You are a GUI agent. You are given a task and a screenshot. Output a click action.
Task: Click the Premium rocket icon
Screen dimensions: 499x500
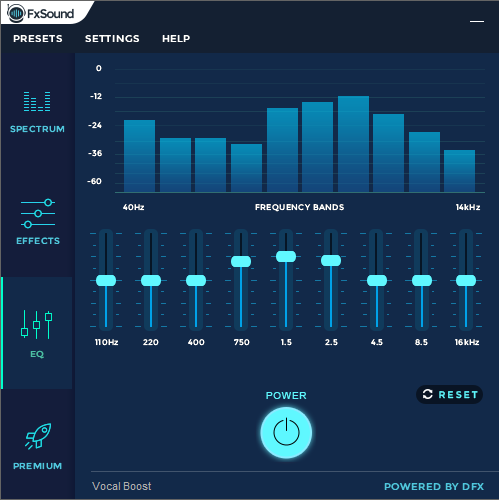tap(39, 436)
